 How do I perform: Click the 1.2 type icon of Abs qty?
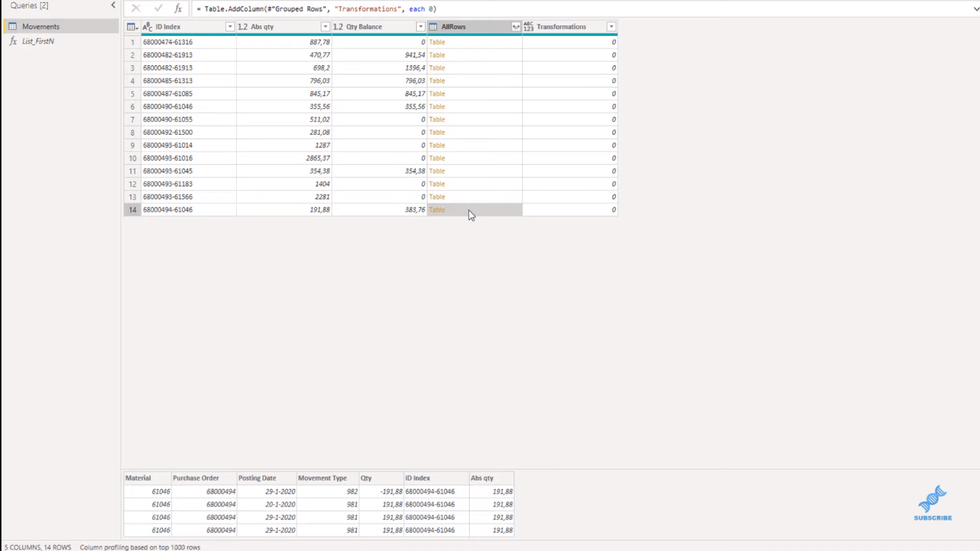tap(242, 27)
